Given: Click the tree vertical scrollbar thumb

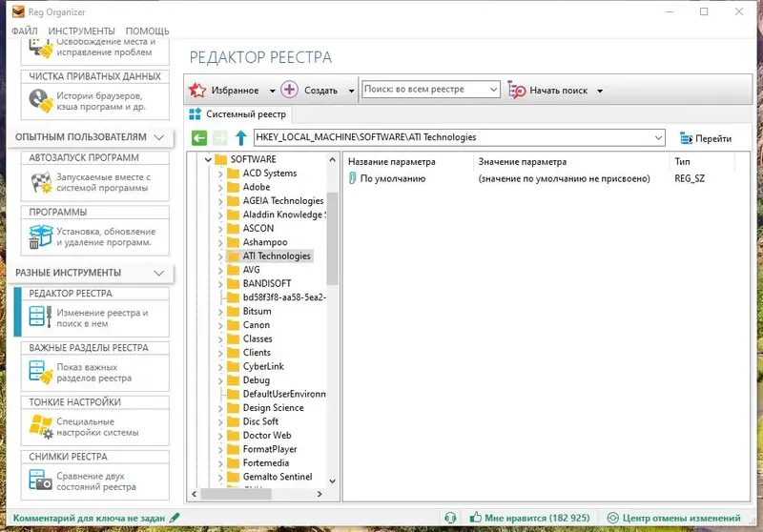Looking at the screenshot, I should [x=332, y=238].
